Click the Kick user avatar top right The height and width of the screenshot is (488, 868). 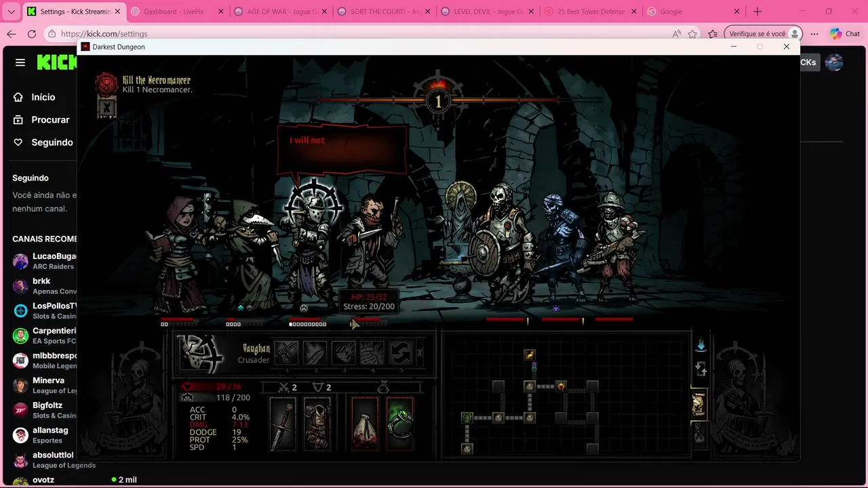click(834, 62)
